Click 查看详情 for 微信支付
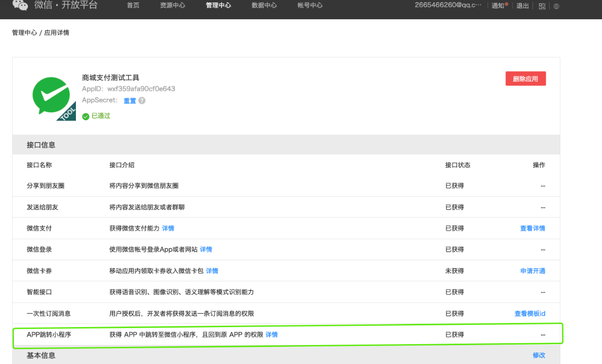The width and height of the screenshot is (602, 364). [x=532, y=228]
